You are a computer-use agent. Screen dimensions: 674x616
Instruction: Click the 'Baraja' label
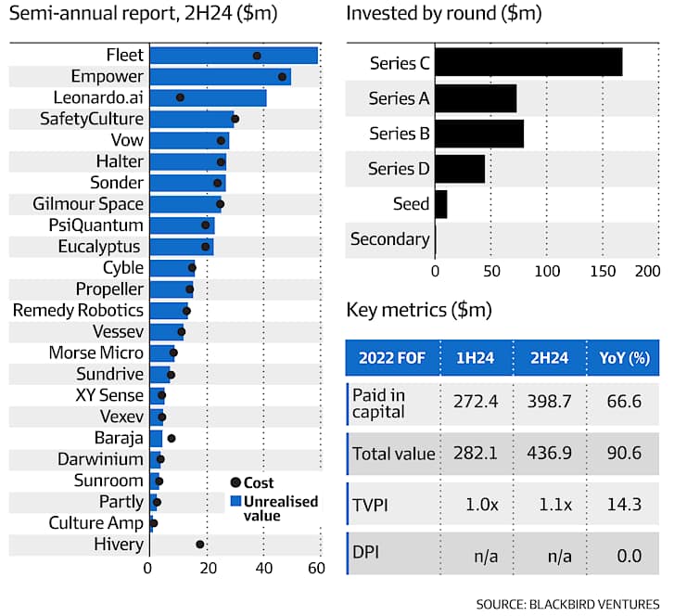(119, 438)
